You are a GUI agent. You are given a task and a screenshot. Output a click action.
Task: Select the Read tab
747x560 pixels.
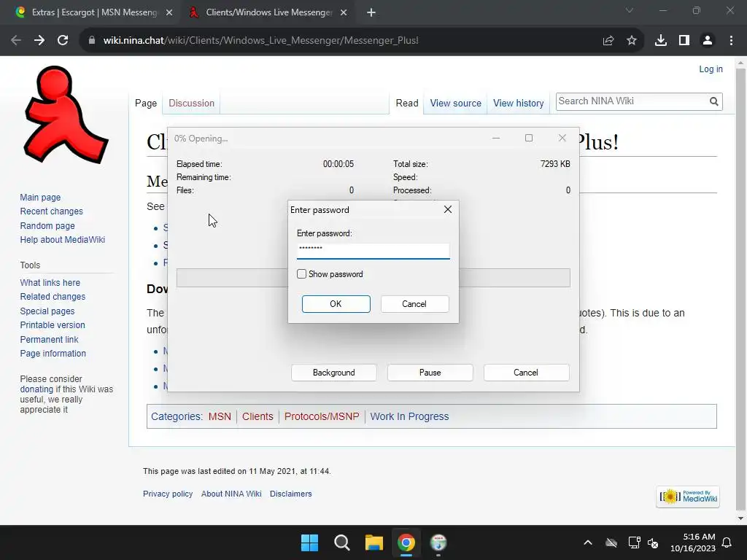pyautogui.click(x=407, y=104)
